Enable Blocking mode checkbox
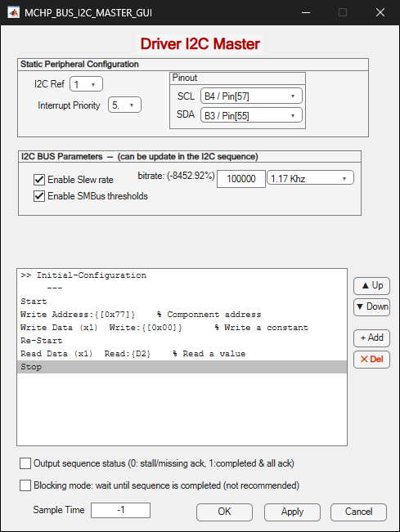The width and height of the screenshot is (400, 532). point(25,485)
